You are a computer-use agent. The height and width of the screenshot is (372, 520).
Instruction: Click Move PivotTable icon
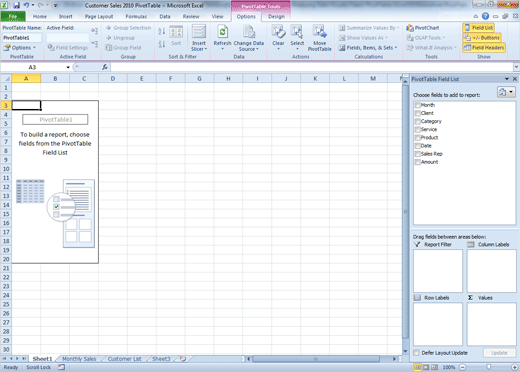[319, 38]
